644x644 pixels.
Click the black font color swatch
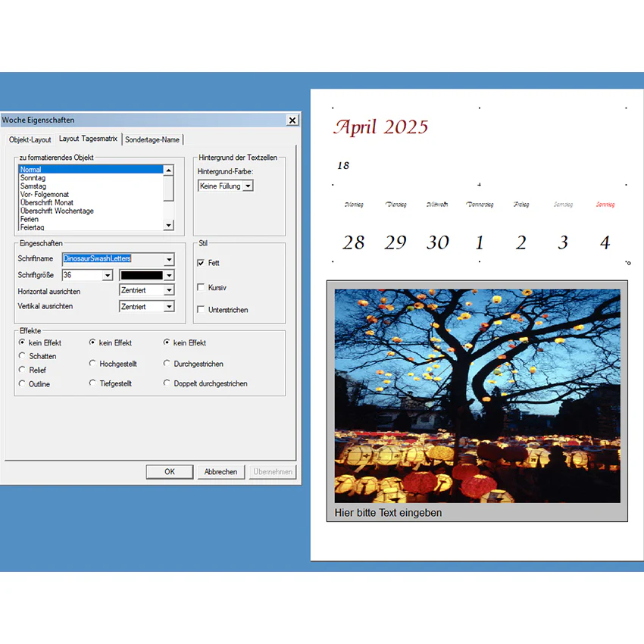coord(142,275)
